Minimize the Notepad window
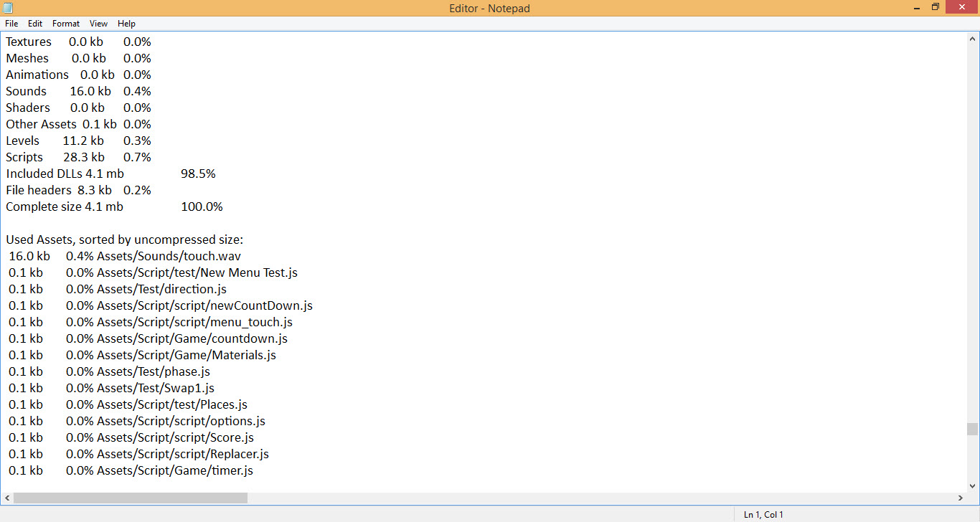 click(917, 7)
